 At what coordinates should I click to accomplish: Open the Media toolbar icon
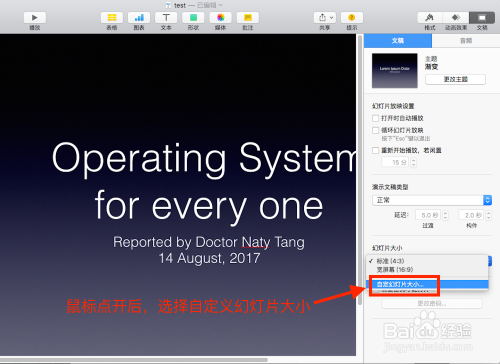point(220,18)
